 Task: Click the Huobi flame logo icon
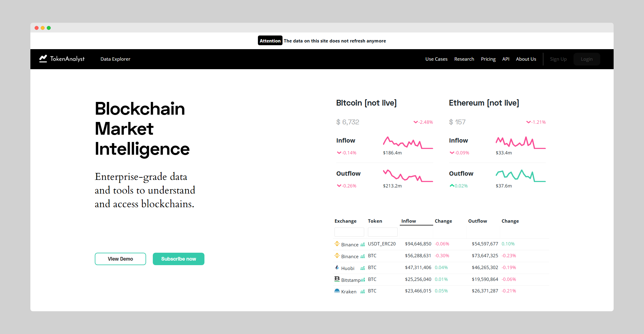pyautogui.click(x=337, y=268)
